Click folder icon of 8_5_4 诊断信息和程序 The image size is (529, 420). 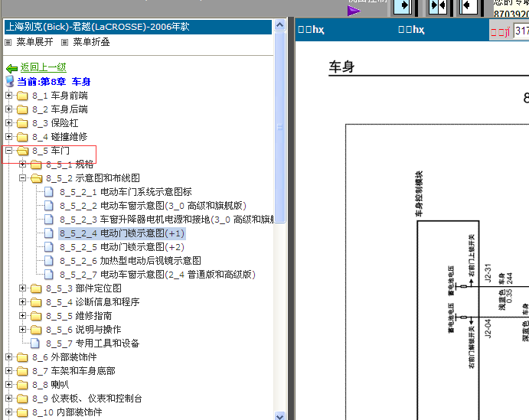coord(36,302)
